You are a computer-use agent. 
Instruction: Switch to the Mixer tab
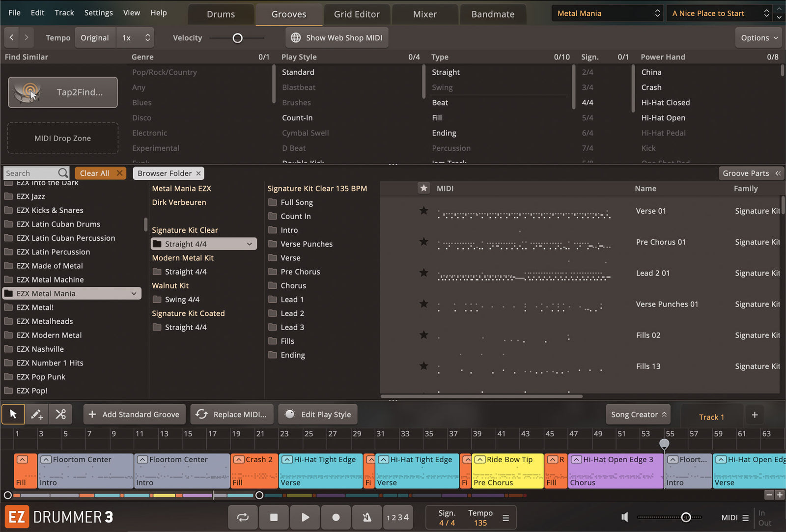click(425, 14)
